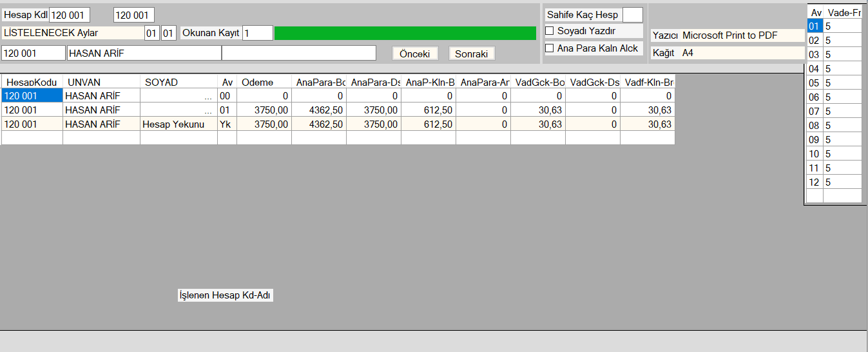868x352 pixels.
Task: Click the Sonraki button
Action: pos(472,54)
